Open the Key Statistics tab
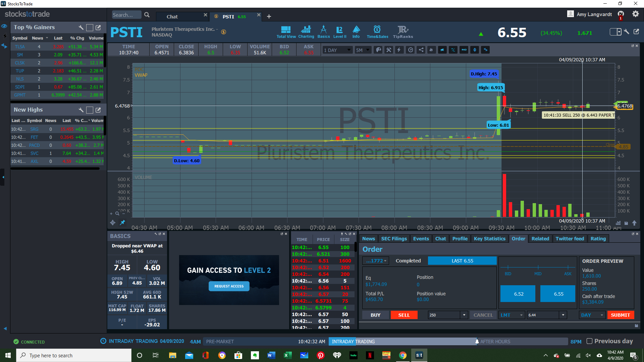 pyautogui.click(x=489, y=239)
